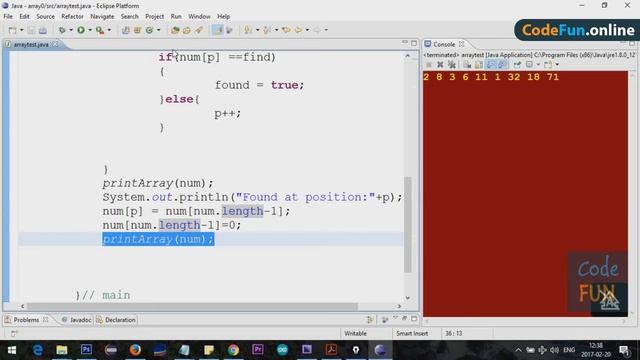This screenshot has height=360, width=640.
Task: Click the Previous Annotation icon
Action: 267,30
